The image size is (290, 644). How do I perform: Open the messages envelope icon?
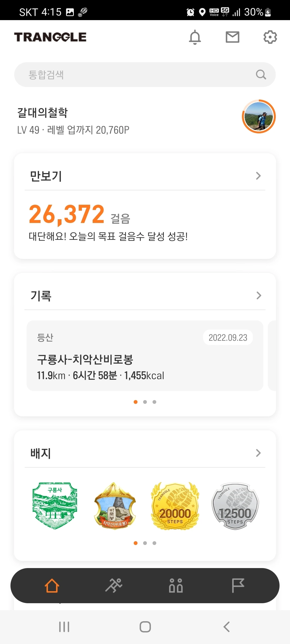pyautogui.click(x=233, y=37)
